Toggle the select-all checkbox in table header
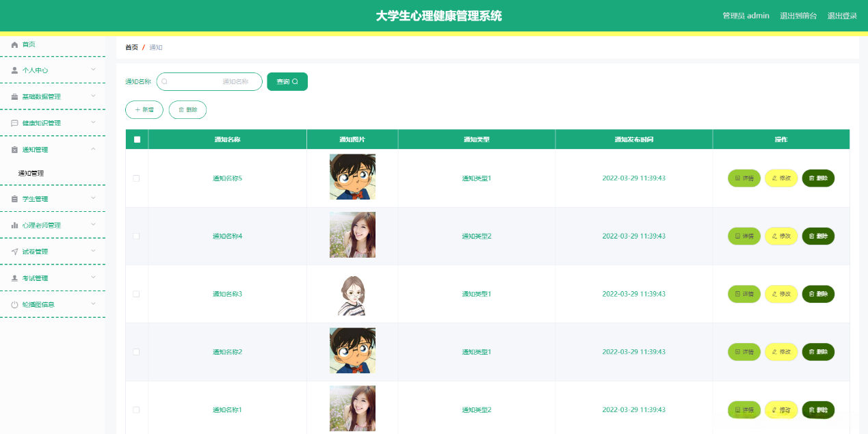Screen dimensions: 868x434 pos(137,139)
